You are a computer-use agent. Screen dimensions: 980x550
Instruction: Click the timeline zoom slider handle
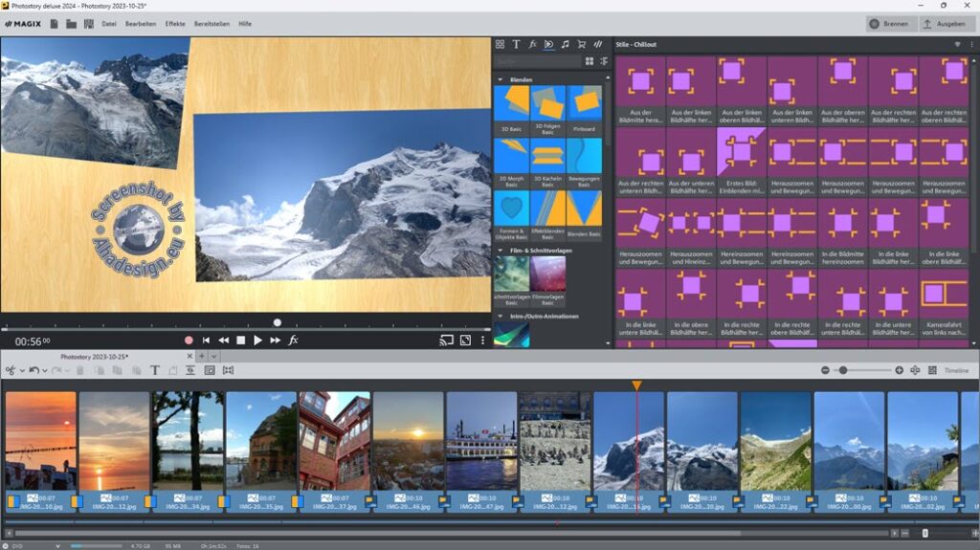pyautogui.click(x=843, y=370)
